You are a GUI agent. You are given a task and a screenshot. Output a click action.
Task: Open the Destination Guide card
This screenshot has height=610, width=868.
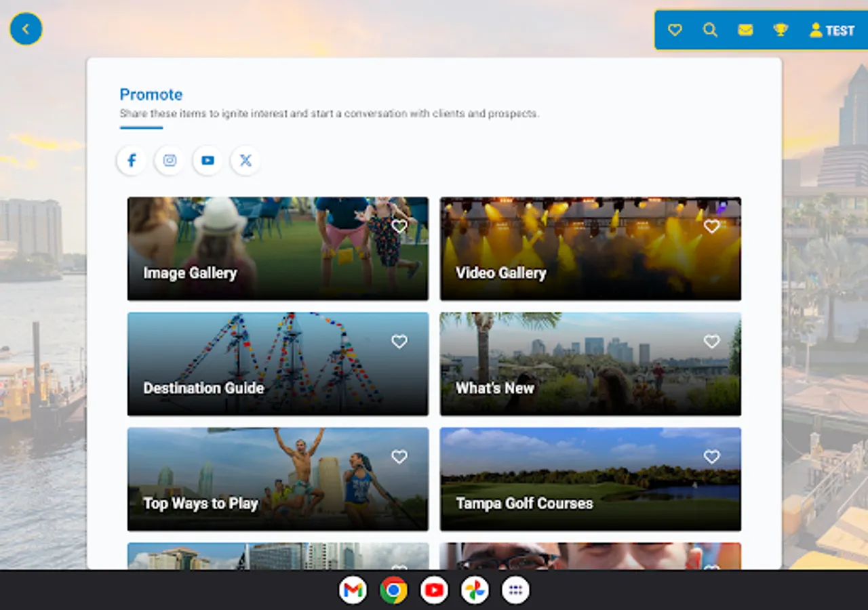(x=278, y=364)
